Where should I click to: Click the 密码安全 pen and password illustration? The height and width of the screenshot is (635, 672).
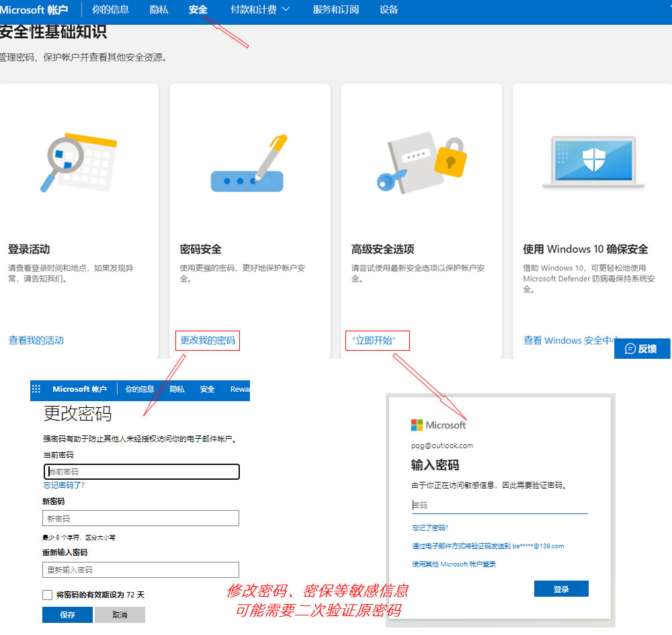(x=249, y=163)
